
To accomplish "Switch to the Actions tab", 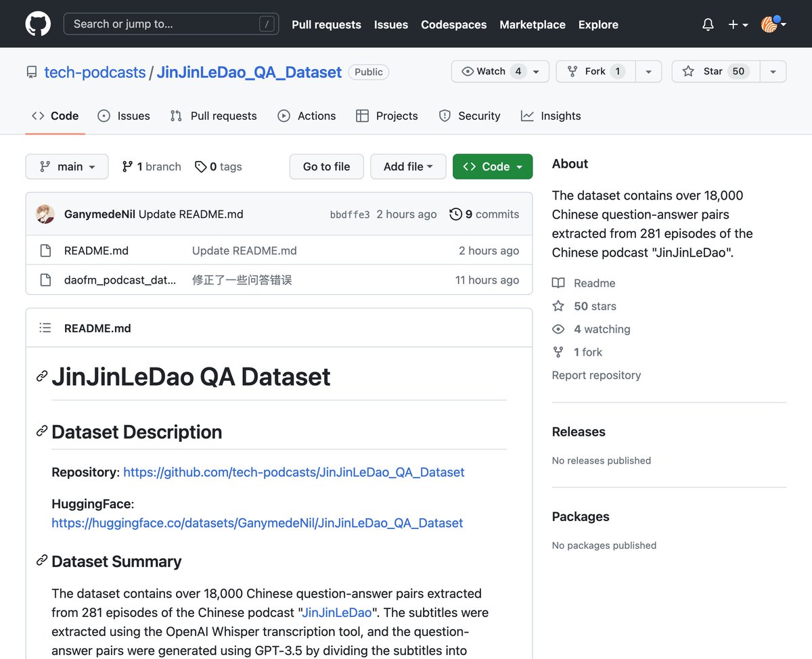I will (x=307, y=116).
